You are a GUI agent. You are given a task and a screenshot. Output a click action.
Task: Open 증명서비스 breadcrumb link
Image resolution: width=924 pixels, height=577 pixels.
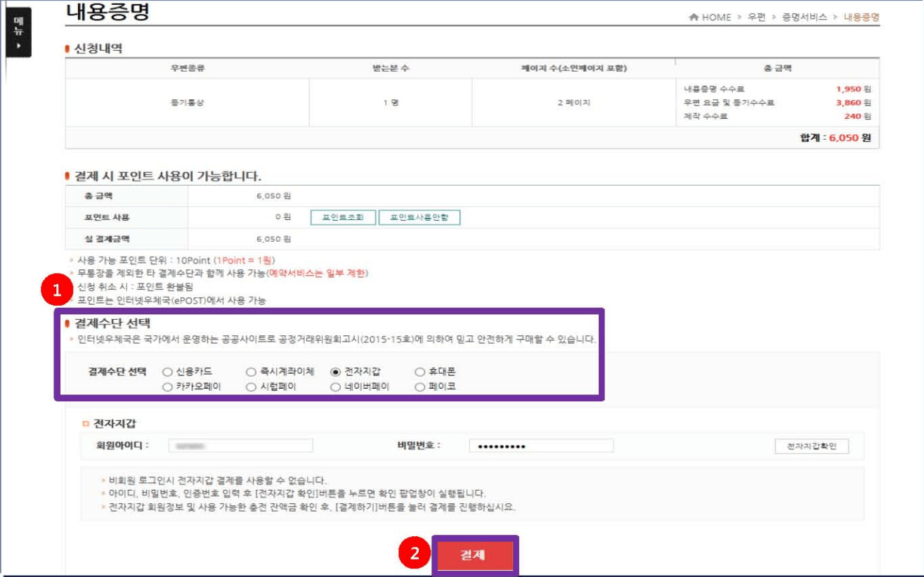pos(804,17)
